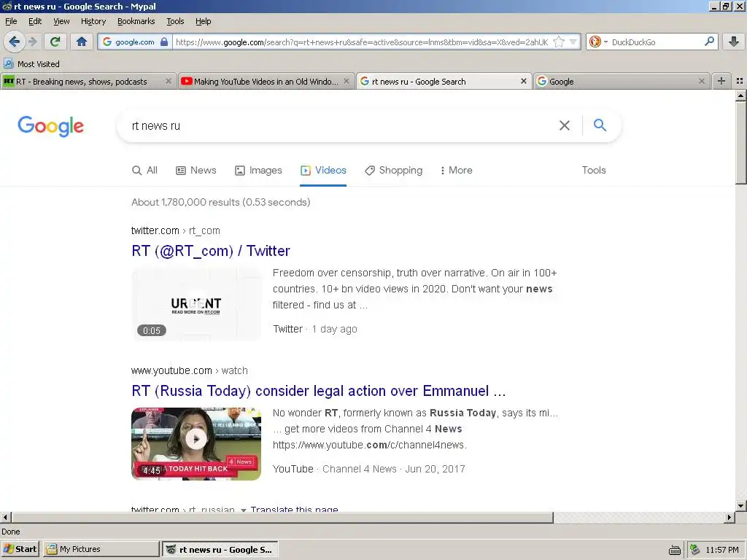Open RT (Russia Today) consider legal action link

(x=318, y=391)
